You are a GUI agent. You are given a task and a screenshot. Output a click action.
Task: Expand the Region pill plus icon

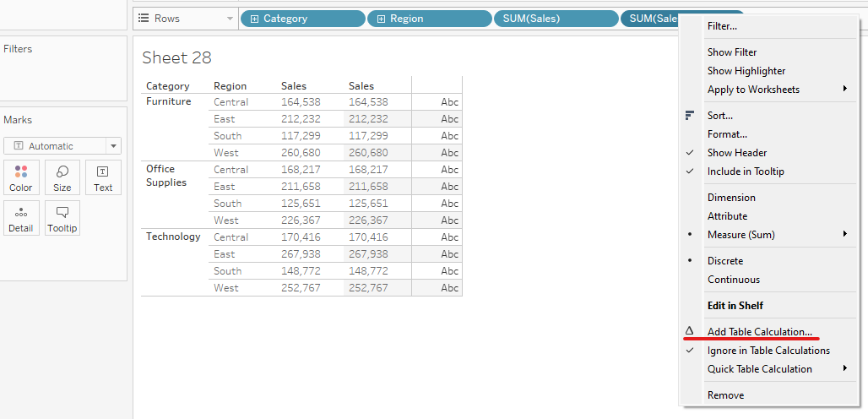coord(381,19)
